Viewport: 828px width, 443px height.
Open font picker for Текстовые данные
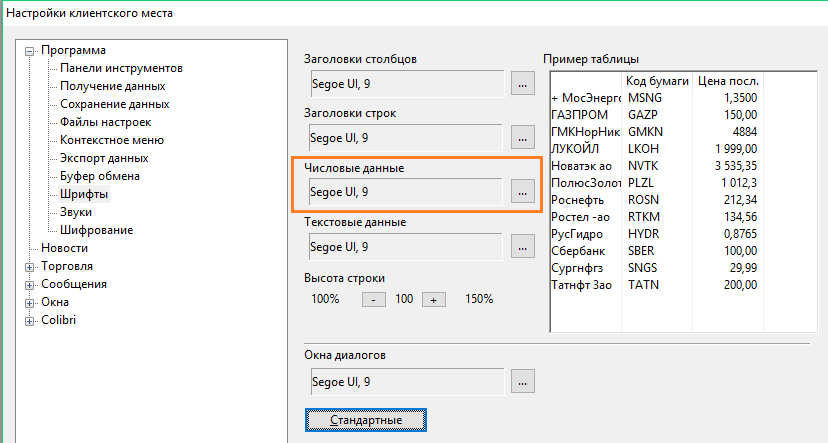[523, 247]
